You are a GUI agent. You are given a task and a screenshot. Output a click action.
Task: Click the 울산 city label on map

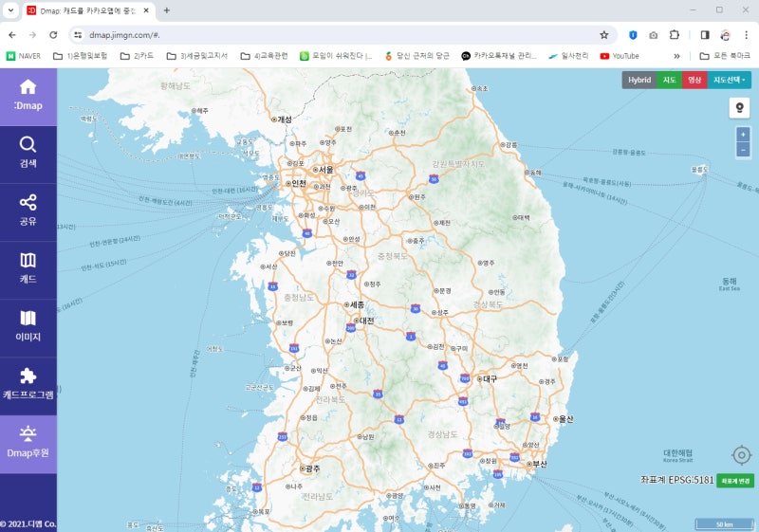pyautogui.click(x=565, y=419)
